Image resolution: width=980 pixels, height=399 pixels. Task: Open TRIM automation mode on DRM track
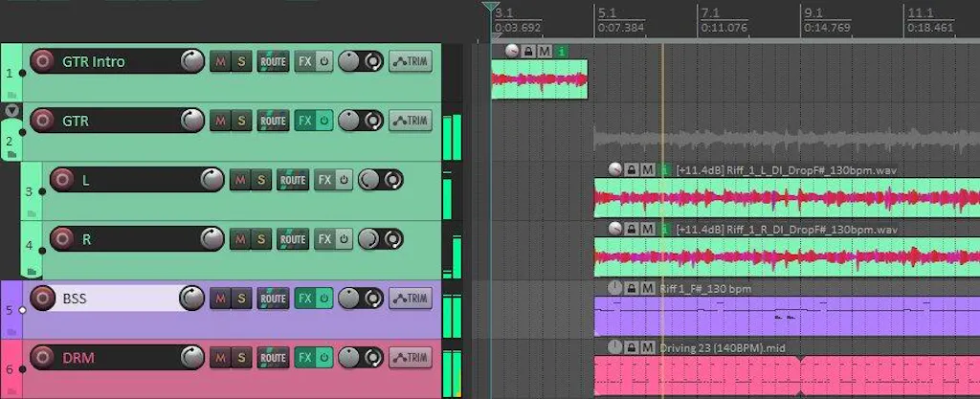pos(410,359)
